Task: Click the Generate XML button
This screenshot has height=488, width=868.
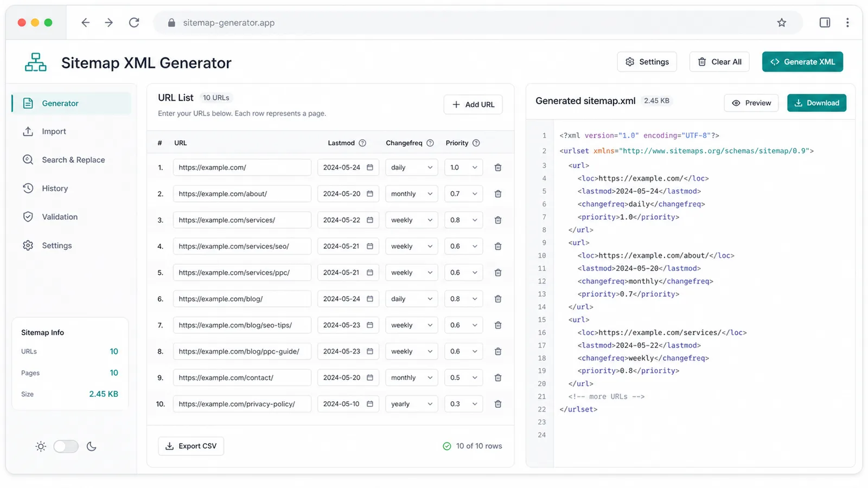Action: (802, 62)
